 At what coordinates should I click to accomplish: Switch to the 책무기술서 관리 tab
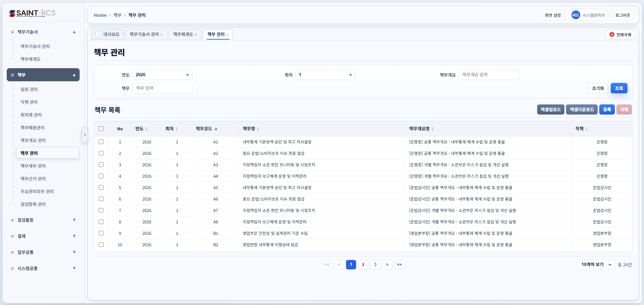(144, 34)
